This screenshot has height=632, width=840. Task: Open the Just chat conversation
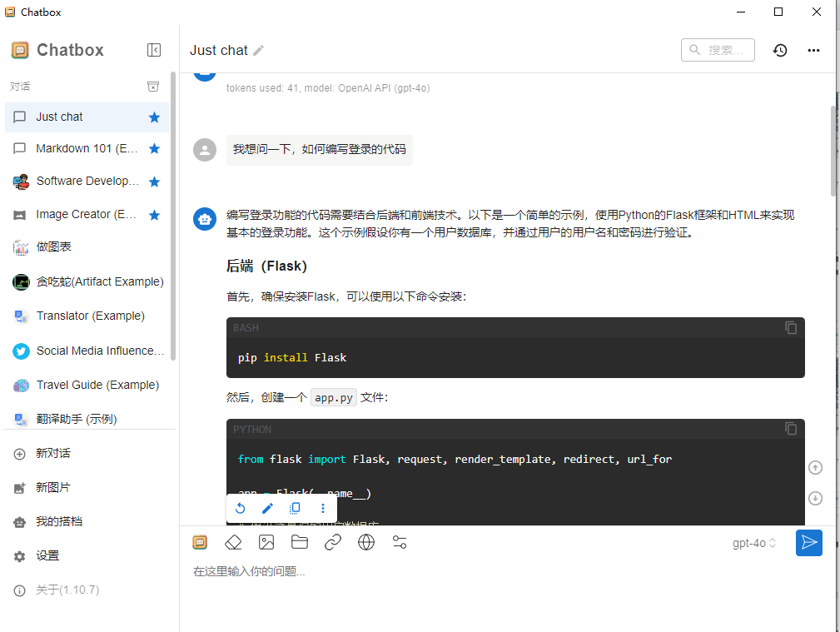click(87, 117)
